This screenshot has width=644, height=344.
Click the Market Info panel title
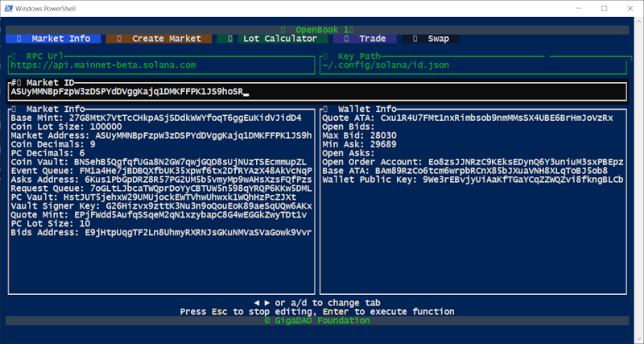tap(56, 109)
